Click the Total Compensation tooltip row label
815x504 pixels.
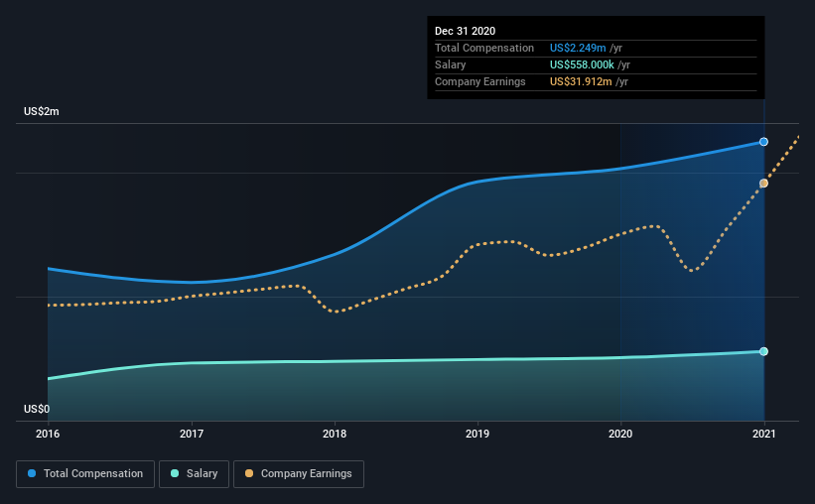[x=483, y=48]
